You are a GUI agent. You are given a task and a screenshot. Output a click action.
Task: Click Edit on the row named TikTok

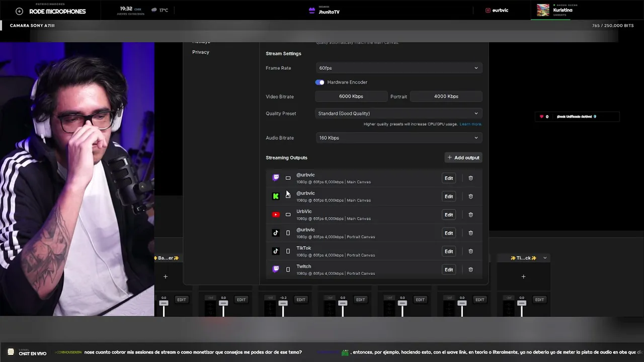click(x=449, y=251)
